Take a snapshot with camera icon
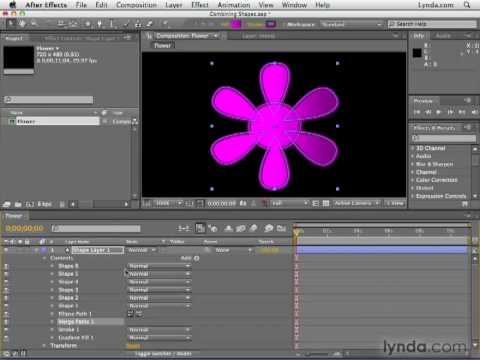The height and width of the screenshot is (360, 480). click(x=243, y=203)
